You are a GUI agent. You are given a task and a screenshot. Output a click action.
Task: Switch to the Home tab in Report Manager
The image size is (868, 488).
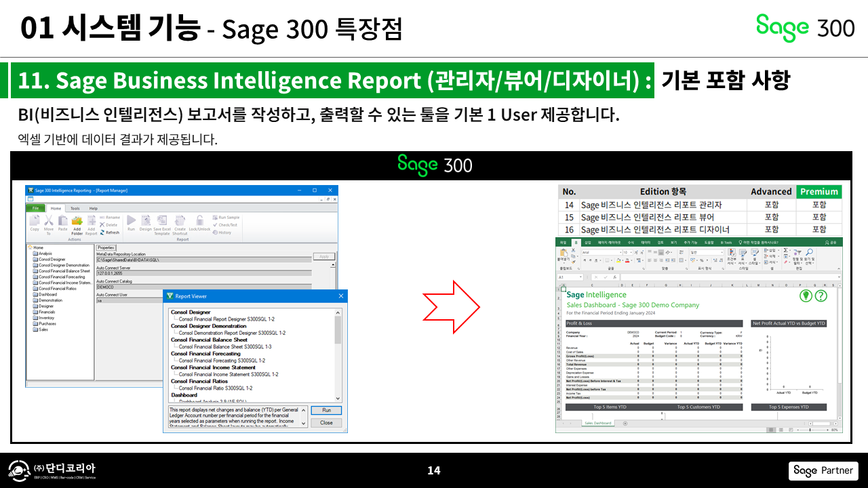point(56,208)
